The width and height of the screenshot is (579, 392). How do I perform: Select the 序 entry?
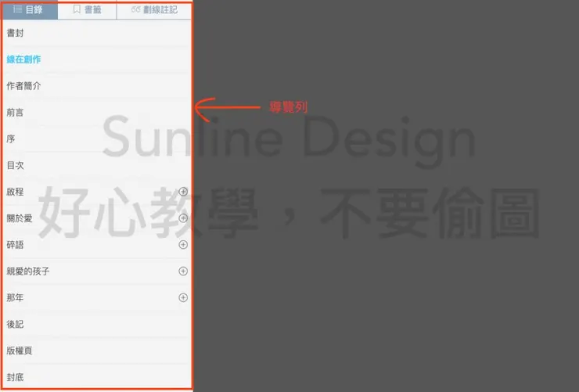97,138
